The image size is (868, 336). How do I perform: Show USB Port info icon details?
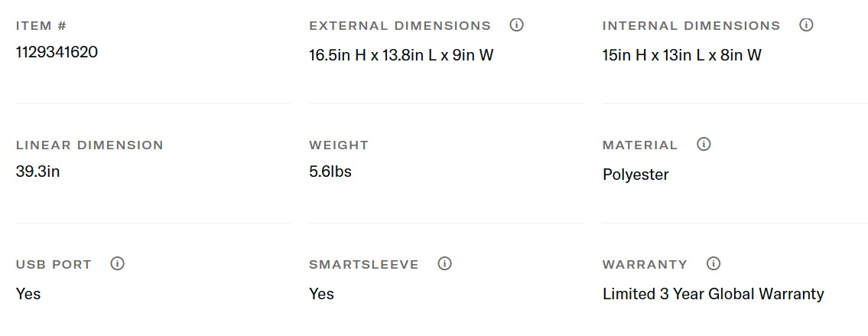(117, 264)
